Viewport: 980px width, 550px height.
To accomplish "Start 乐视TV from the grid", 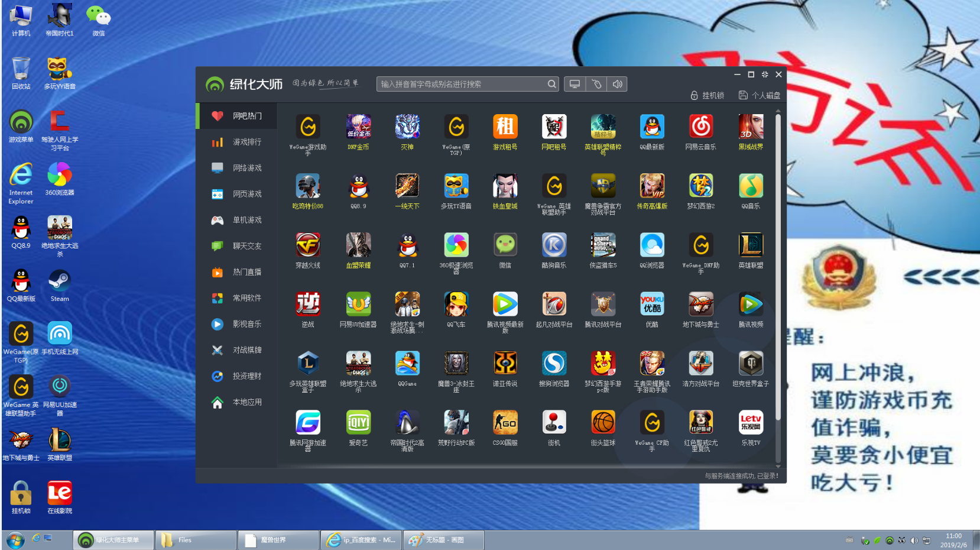I will coord(751,423).
